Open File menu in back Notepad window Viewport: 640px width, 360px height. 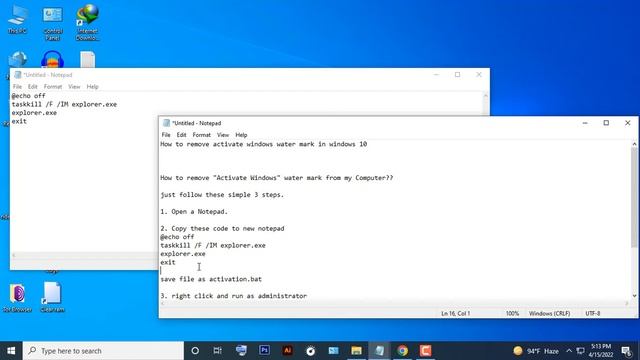tap(17, 87)
